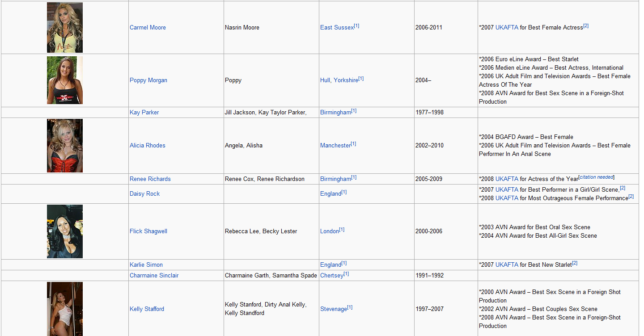Image resolution: width=644 pixels, height=336 pixels.
Task: Open the Poppy Morgan link
Action: 148,80
